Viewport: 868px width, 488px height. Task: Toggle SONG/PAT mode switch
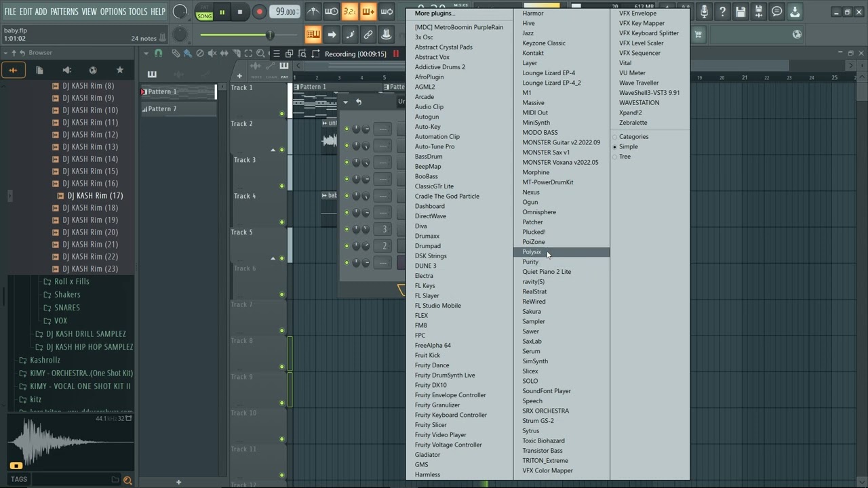coord(204,12)
